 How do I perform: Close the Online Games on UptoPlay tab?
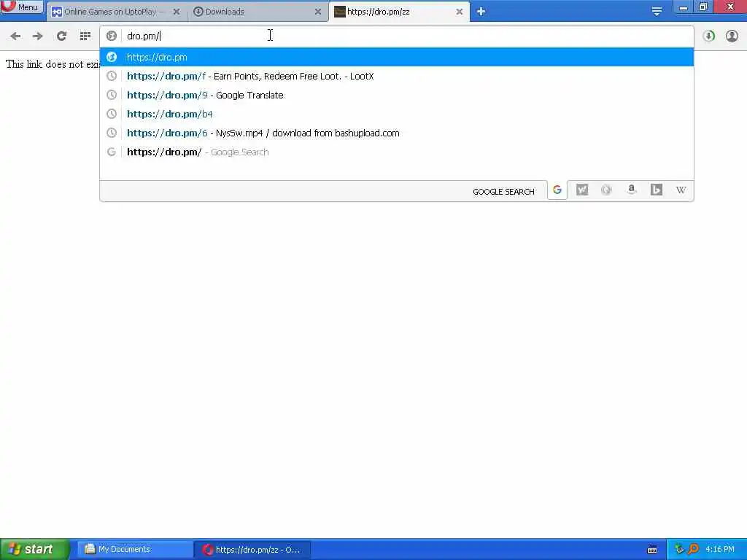(x=177, y=12)
